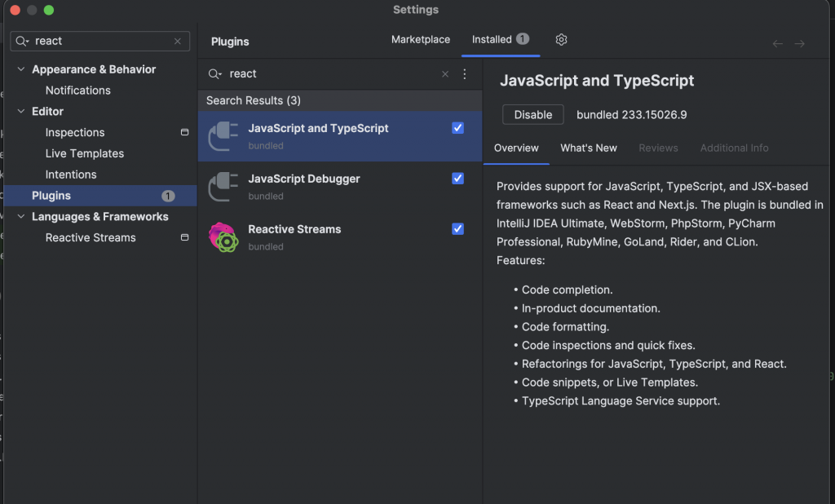Select Inspections in settings tree

click(x=75, y=133)
